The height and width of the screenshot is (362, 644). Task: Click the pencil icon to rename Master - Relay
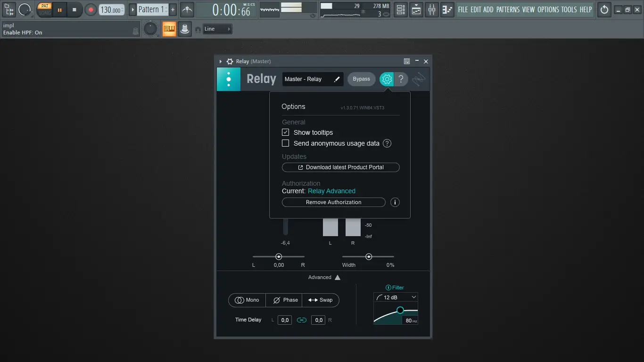point(337,79)
